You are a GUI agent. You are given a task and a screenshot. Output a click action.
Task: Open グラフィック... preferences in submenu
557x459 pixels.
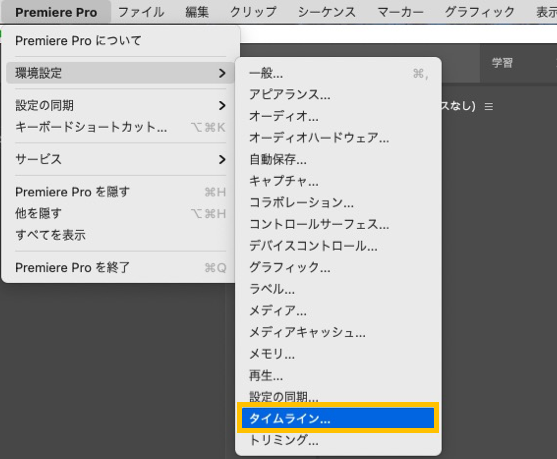click(x=338, y=267)
